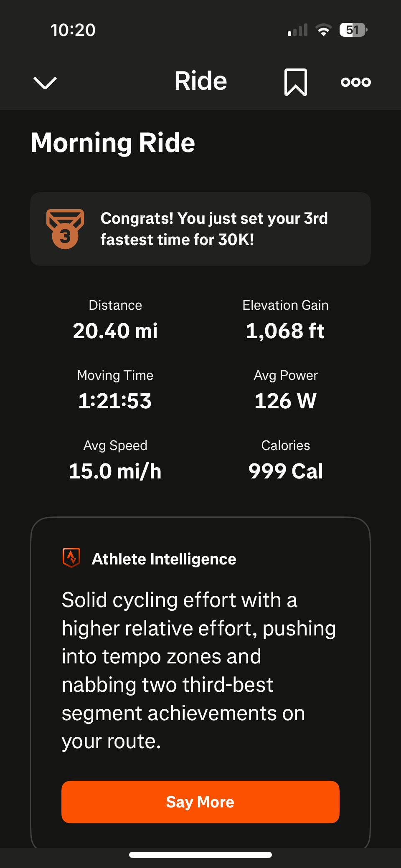Tap the battery level indicator
Image resolution: width=401 pixels, height=868 pixels.
tap(353, 30)
